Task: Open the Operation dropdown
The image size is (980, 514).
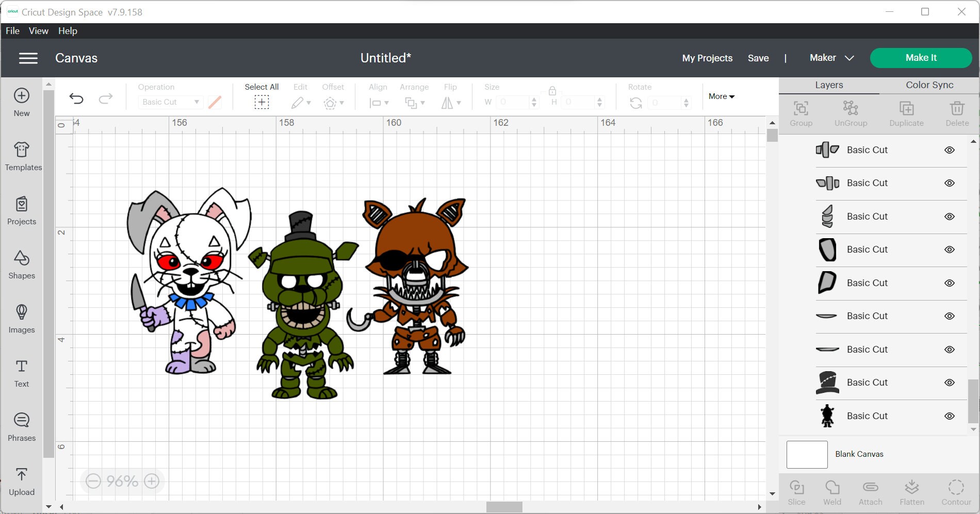Action: [x=170, y=102]
